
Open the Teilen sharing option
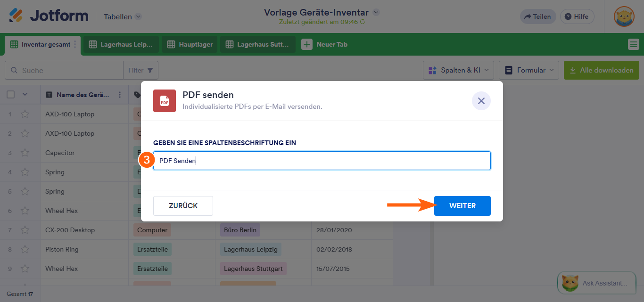[x=538, y=16]
